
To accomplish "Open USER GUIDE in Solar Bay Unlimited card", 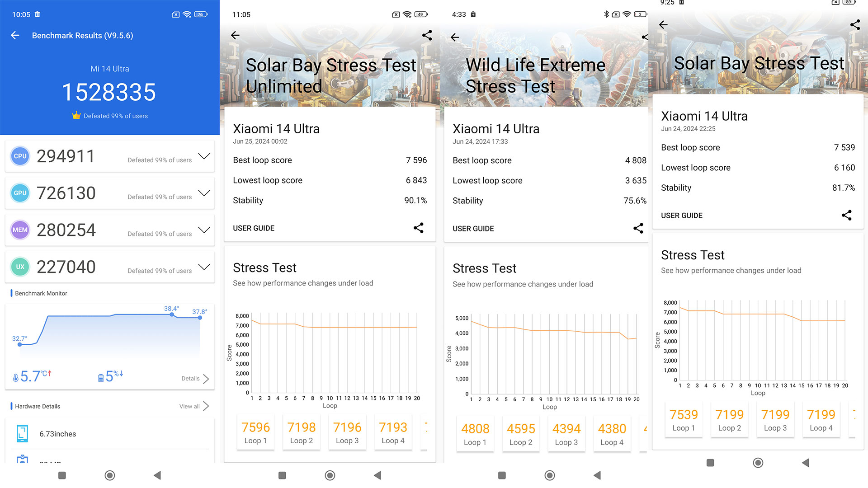I will [254, 228].
